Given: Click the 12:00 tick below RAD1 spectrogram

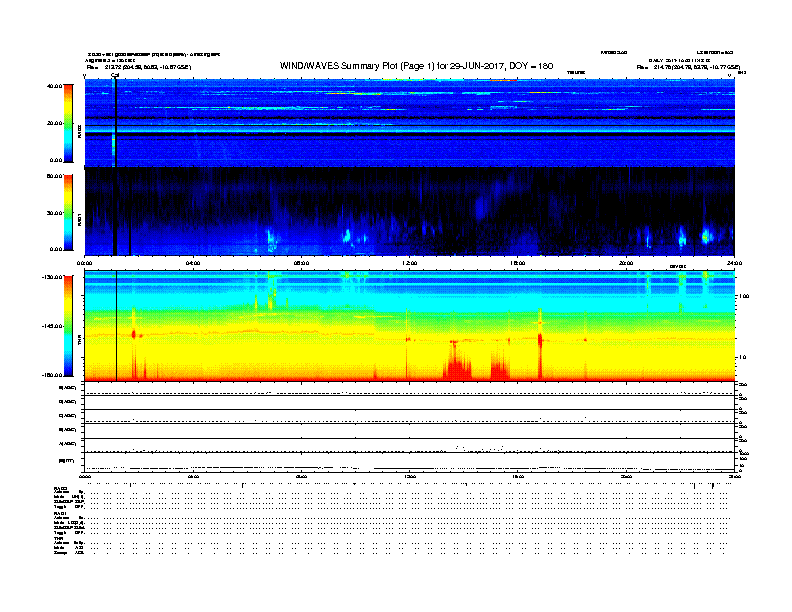Looking at the screenshot, I should coord(410,263).
